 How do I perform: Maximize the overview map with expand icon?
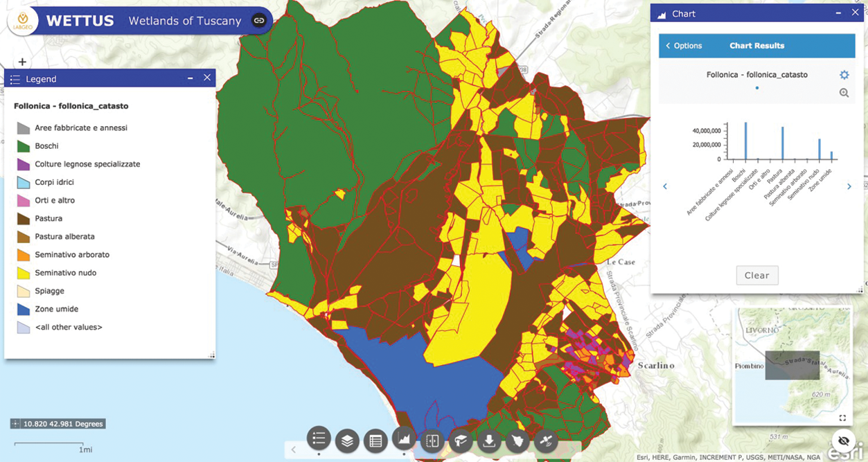[x=842, y=418]
